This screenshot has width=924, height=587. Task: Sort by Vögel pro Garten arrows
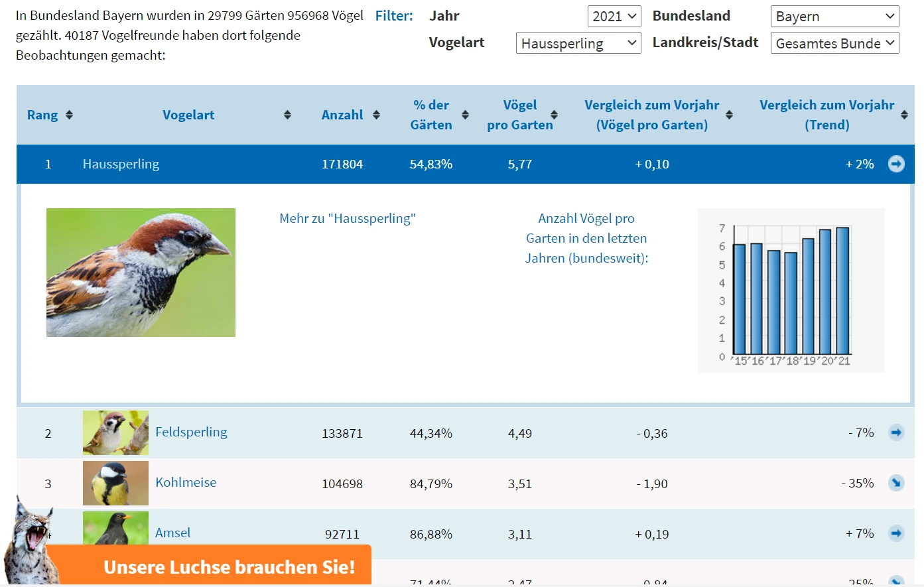tap(554, 115)
